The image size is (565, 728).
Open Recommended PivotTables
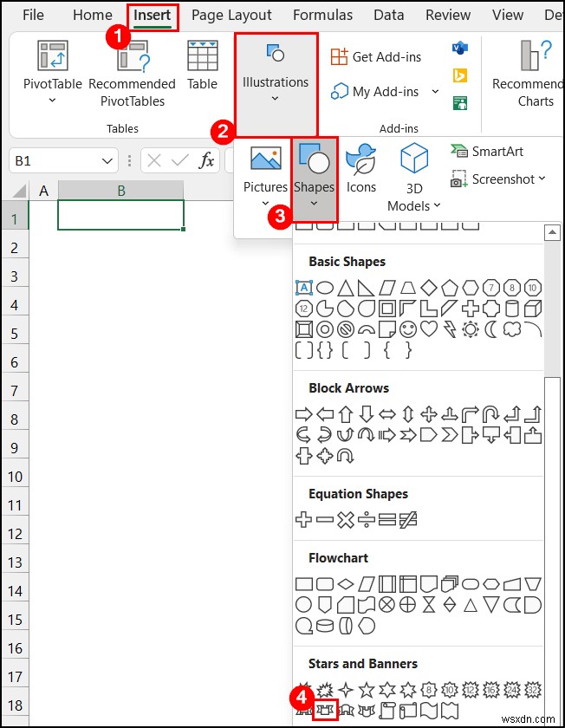tap(133, 75)
